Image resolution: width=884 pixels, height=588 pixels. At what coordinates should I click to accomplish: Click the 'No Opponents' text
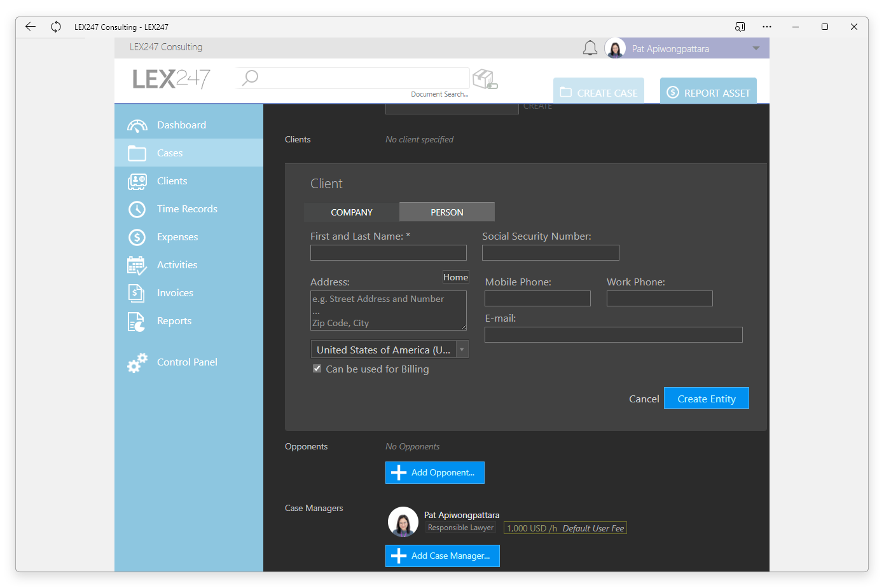[412, 446]
